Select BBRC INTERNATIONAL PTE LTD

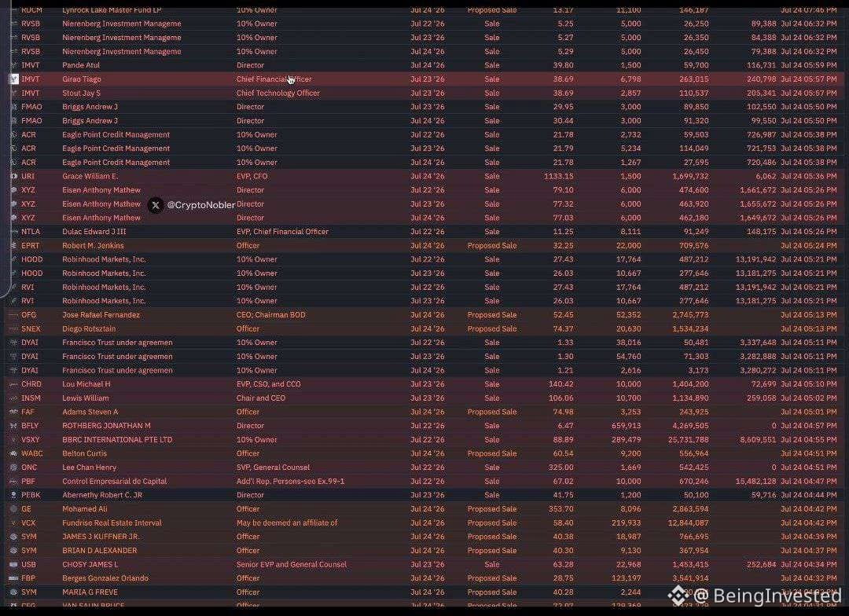(x=117, y=439)
